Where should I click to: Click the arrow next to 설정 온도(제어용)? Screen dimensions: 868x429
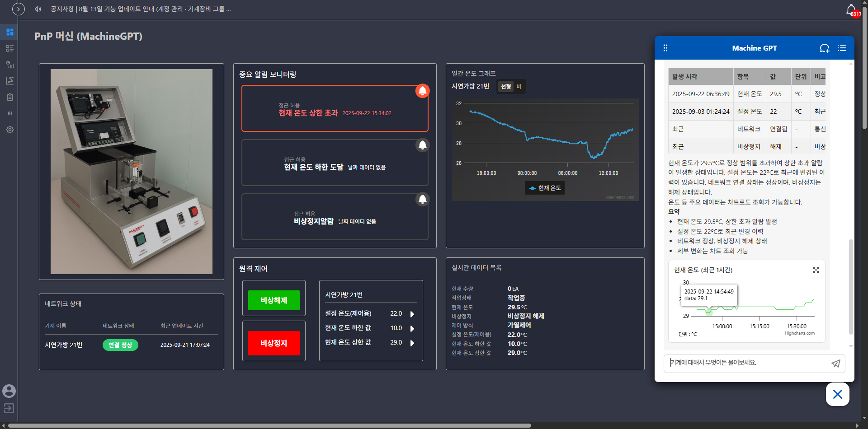point(412,314)
